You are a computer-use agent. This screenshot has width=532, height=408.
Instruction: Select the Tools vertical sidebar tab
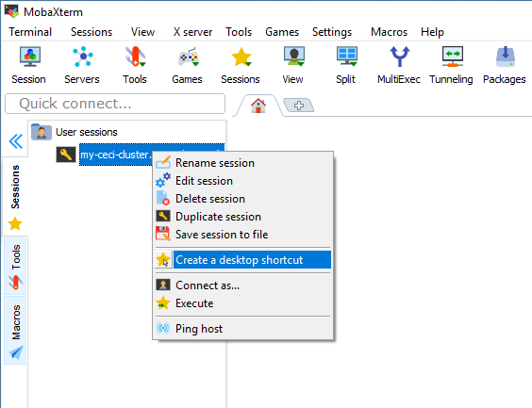(16, 266)
